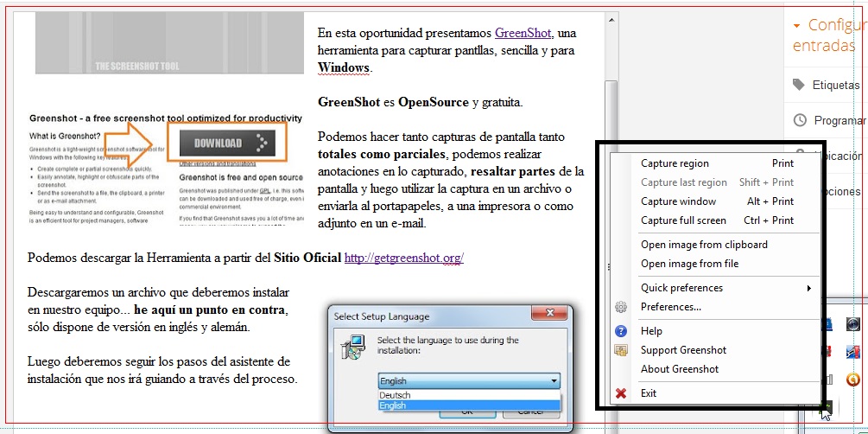Image resolution: width=868 pixels, height=434 pixels.
Task: Open the http://getgreenshot.org/ link
Action: point(404,258)
